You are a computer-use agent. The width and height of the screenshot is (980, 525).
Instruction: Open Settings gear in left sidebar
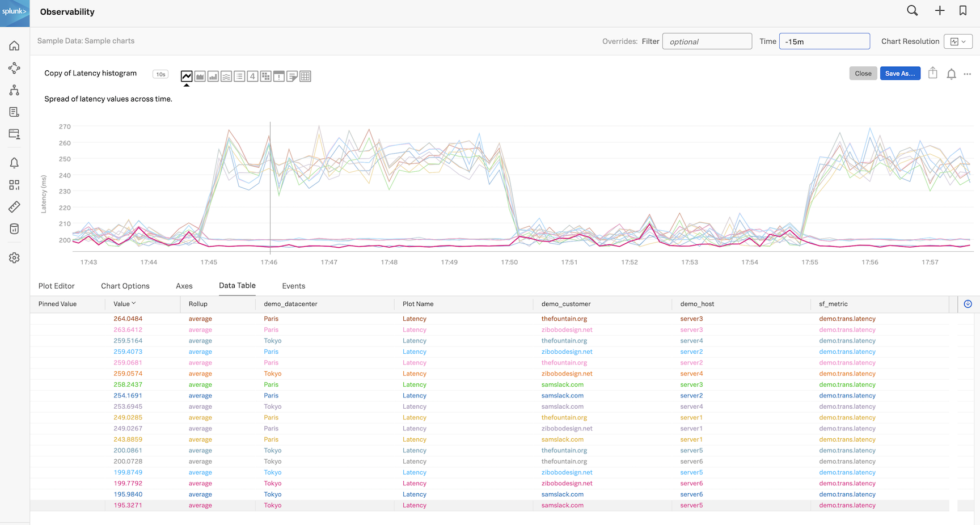tap(14, 257)
